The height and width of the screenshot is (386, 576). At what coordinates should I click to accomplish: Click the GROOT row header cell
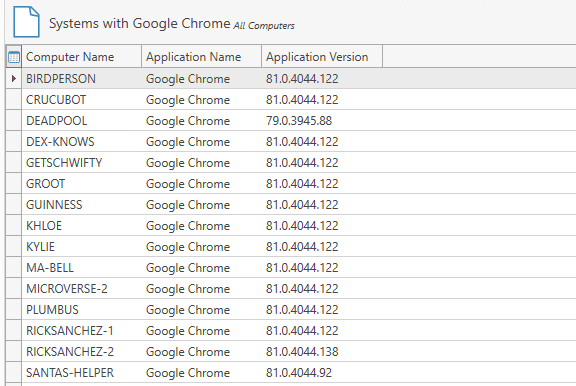click(14, 184)
